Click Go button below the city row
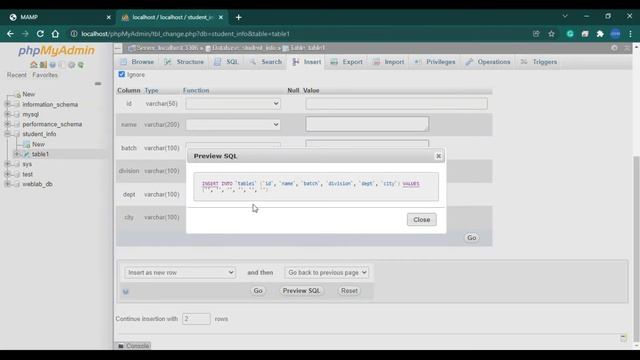The image size is (640, 360). click(471, 238)
